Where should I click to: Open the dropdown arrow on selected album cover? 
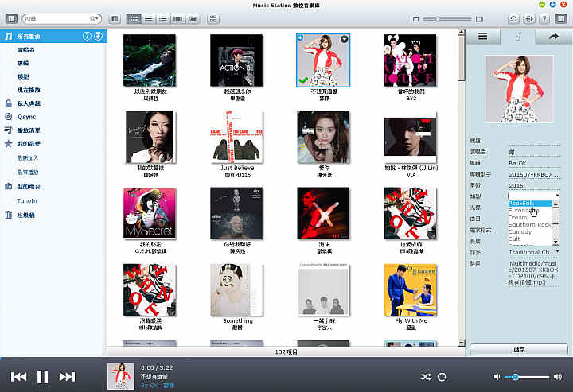[x=345, y=39]
